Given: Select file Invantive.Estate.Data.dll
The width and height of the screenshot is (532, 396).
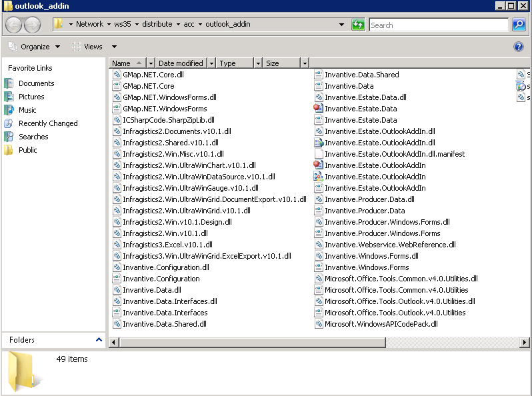Looking at the screenshot, I should click(365, 97).
